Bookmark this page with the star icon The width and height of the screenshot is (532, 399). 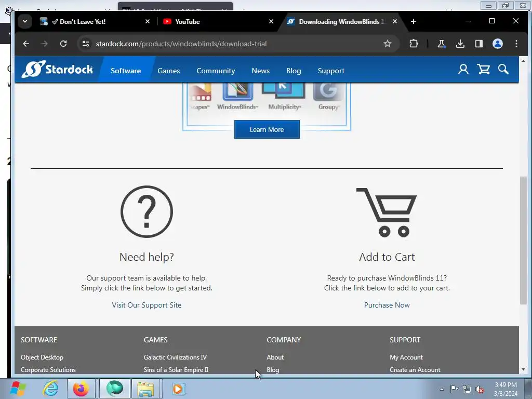click(x=387, y=44)
